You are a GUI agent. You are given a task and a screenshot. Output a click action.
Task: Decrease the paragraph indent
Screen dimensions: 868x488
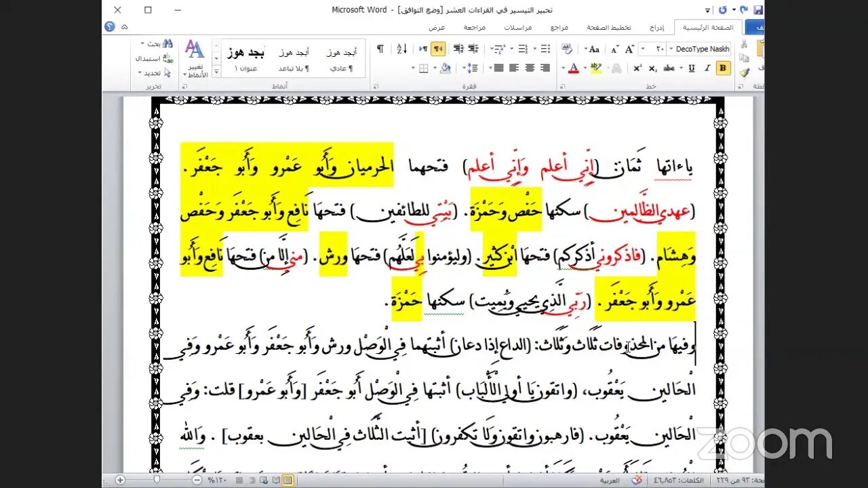(x=473, y=49)
